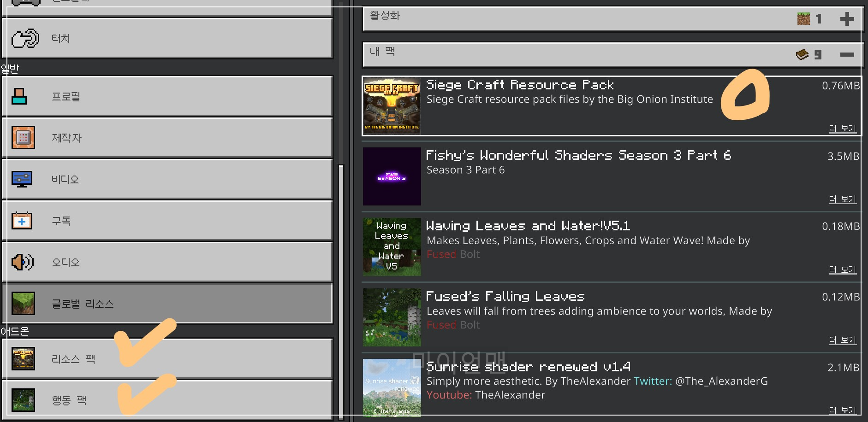Viewport: 868px width, 422px height.
Task: Click the settings sidebar scrollbar
Action: point(341,292)
